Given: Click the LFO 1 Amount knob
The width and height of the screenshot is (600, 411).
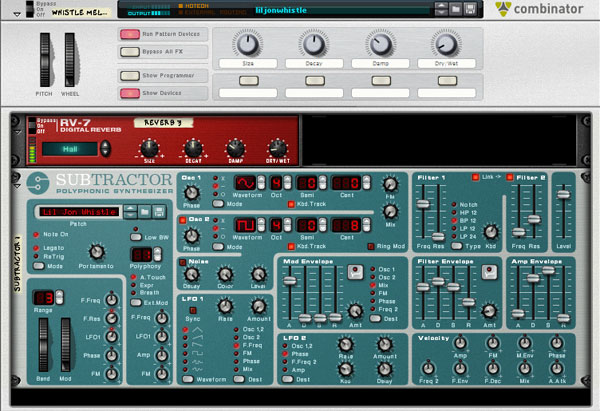Looking at the screenshot, I should pyautogui.click(x=258, y=306).
